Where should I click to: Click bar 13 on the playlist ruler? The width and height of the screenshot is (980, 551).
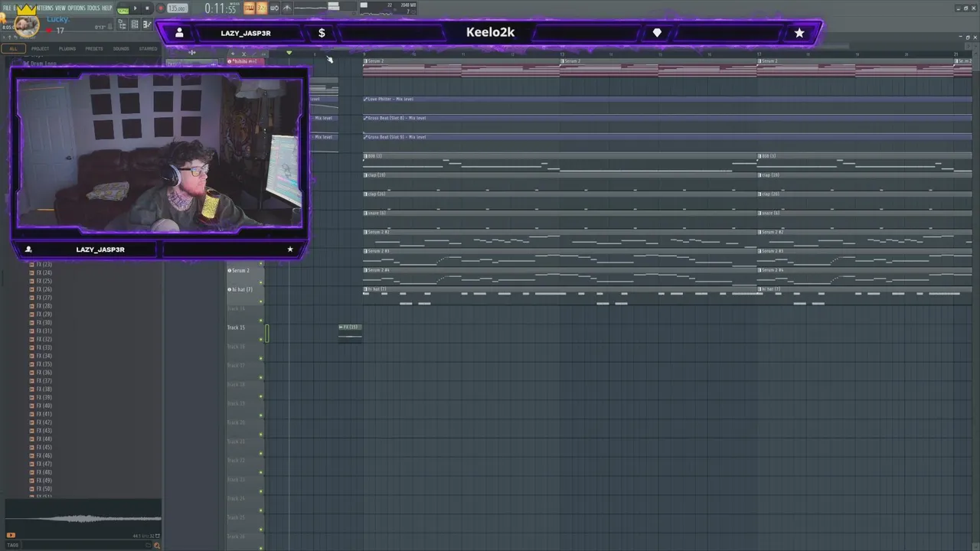pos(561,54)
